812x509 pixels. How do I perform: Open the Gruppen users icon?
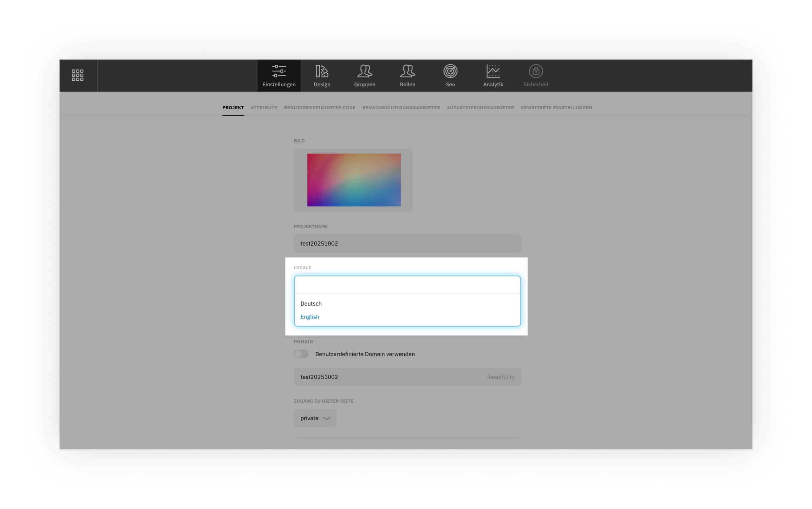pyautogui.click(x=364, y=71)
